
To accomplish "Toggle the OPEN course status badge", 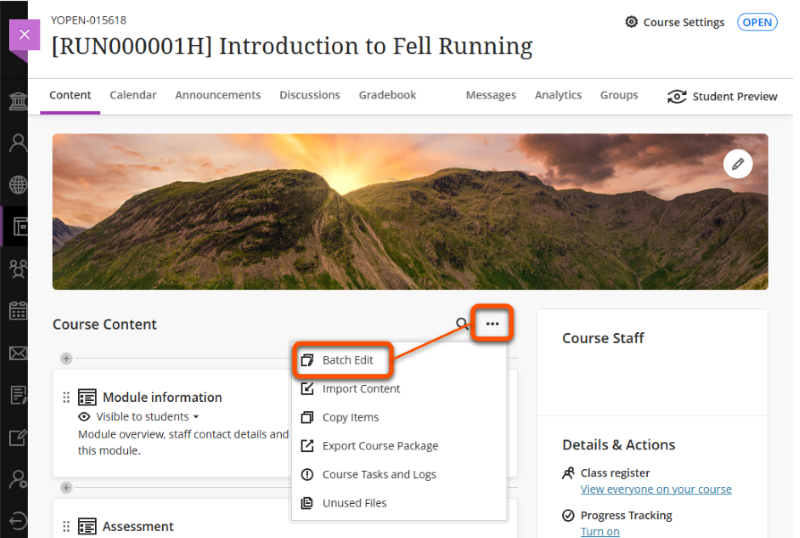I will [757, 22].
